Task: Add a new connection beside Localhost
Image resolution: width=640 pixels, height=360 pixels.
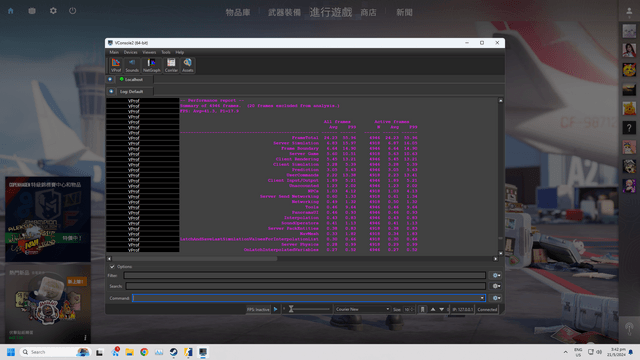Action: pyautogui.click(x=110, y=79)
